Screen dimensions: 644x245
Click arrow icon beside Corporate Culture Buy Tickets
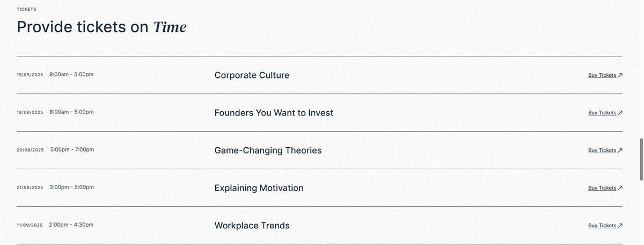(x=620, y=75)
